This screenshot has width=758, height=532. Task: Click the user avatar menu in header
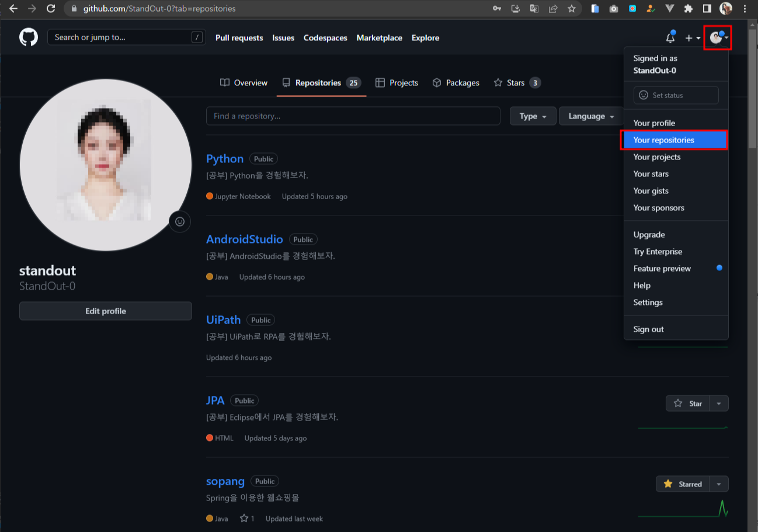pyautogui.click(x=718, y=38)
